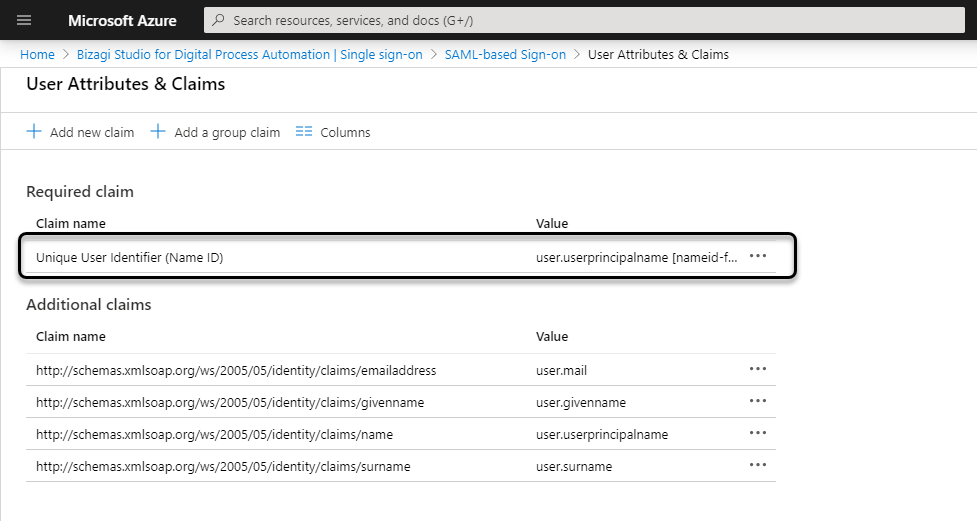The height and width of the screenshot is (521, 977).
Task: Open the claims/name claim
Action: tap(214, 434)
